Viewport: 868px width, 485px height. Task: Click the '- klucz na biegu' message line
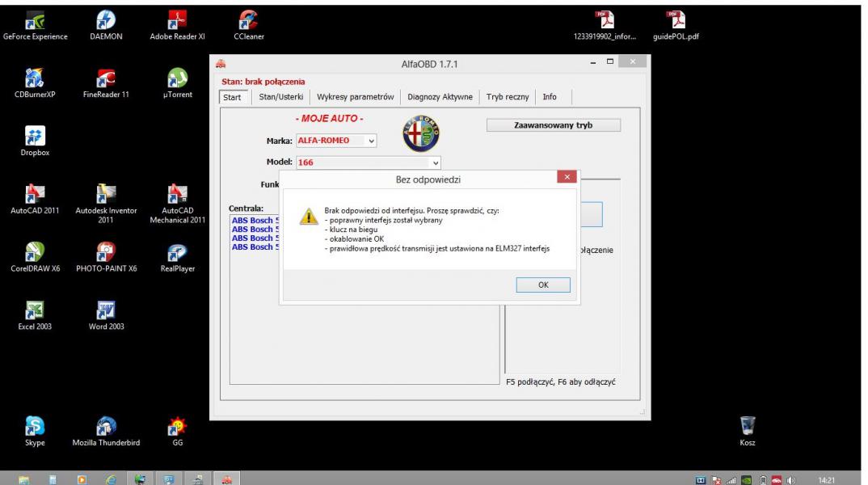(351, 230)
